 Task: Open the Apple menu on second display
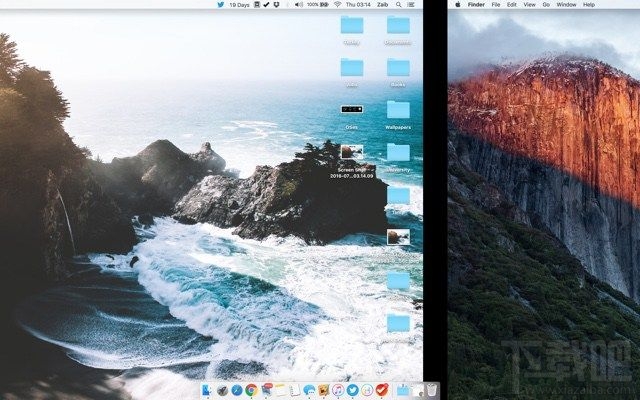click(458, 4)
